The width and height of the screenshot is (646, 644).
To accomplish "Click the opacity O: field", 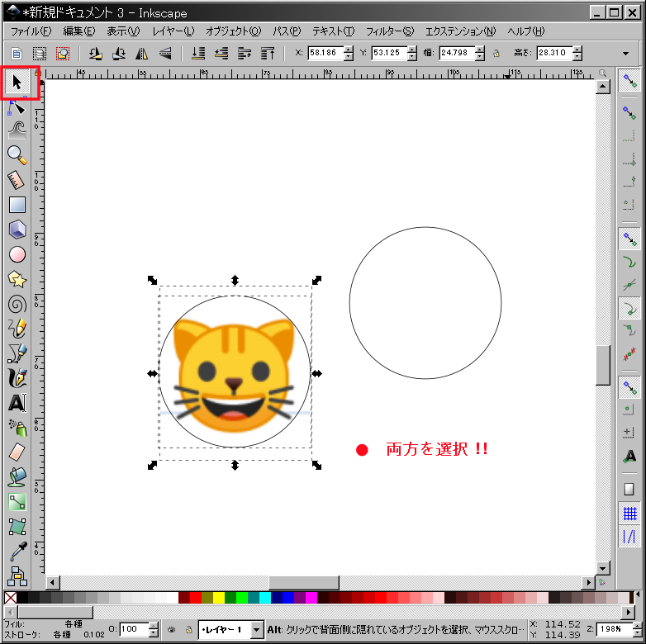I will 134,629.
